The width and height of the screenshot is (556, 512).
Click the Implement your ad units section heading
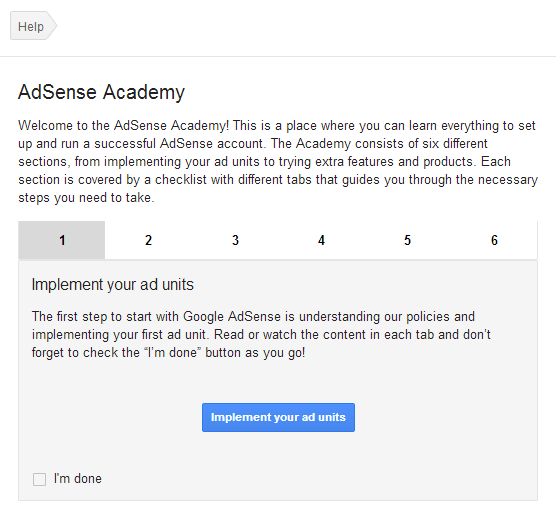pos(113,284)
